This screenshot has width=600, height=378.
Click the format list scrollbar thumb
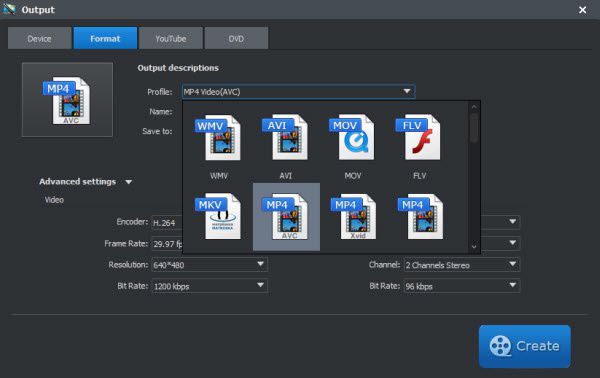(x=474, y=127)
